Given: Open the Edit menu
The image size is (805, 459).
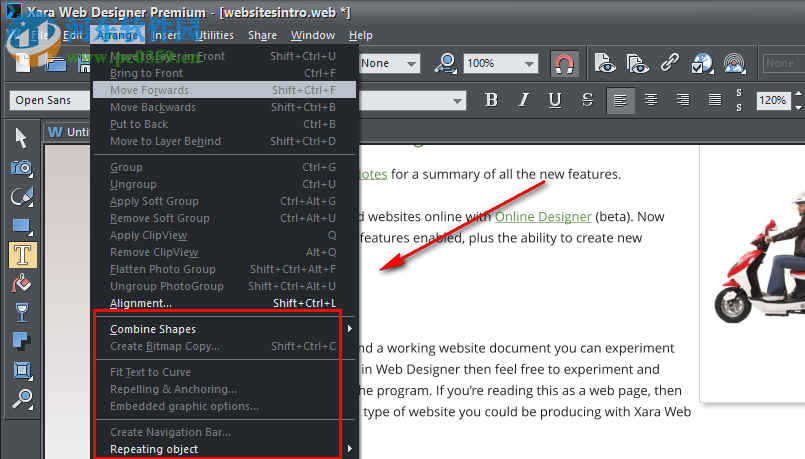Looking at the screenshot, I should pyautogui.click(x=72, y=35).
